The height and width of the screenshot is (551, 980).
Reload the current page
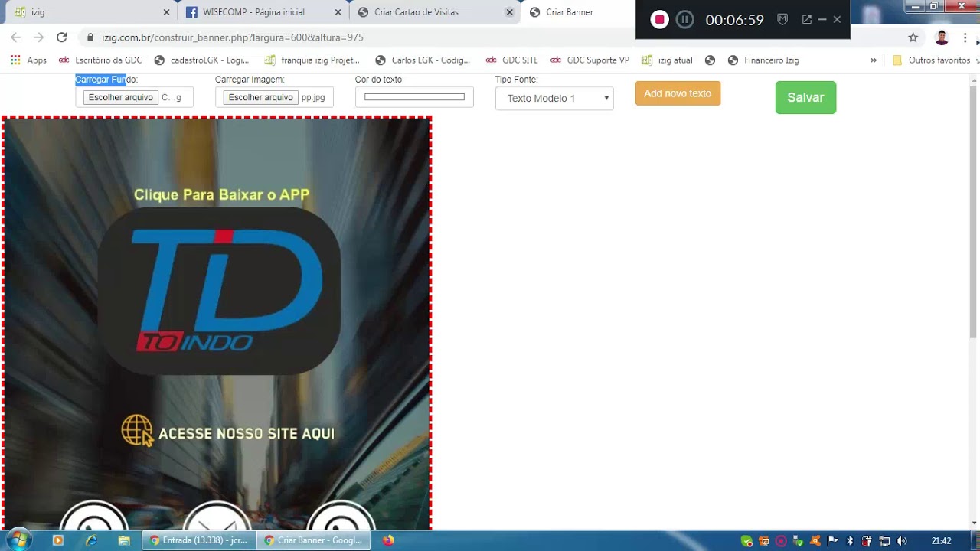(62, 37)
